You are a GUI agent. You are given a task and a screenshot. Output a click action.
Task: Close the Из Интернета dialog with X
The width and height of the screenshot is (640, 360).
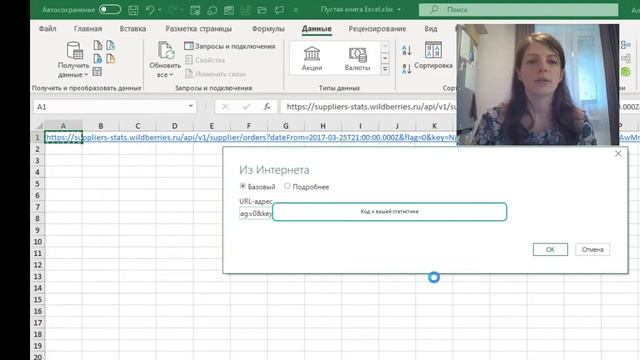618,153
